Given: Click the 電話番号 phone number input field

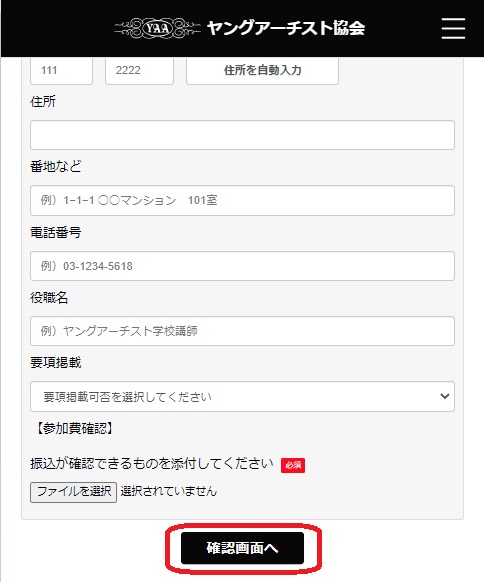Looking at the screenshot, I should click(242, 266).
